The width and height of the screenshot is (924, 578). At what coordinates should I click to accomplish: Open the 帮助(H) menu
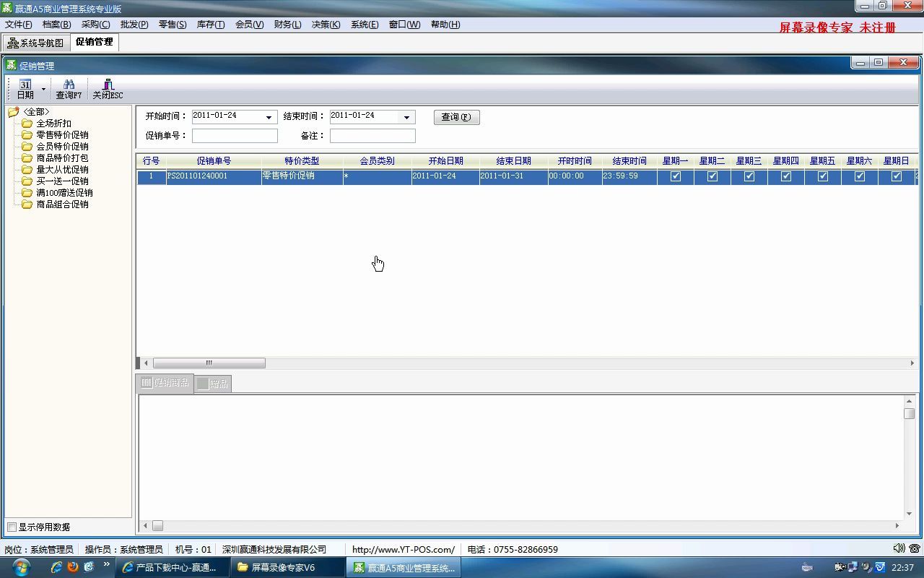[445, 25]
